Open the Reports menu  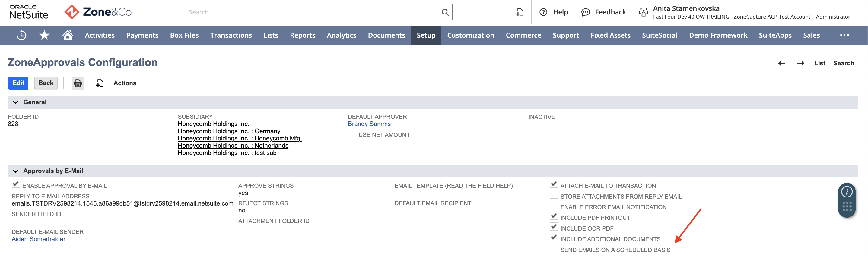(x=303, y=35)
